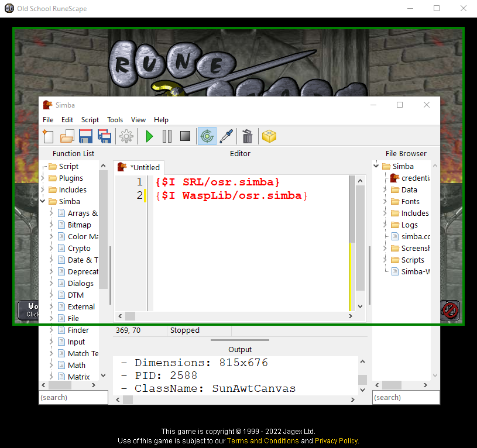Click the Function List search field
The image size is (477, 448).
point(73,398)
